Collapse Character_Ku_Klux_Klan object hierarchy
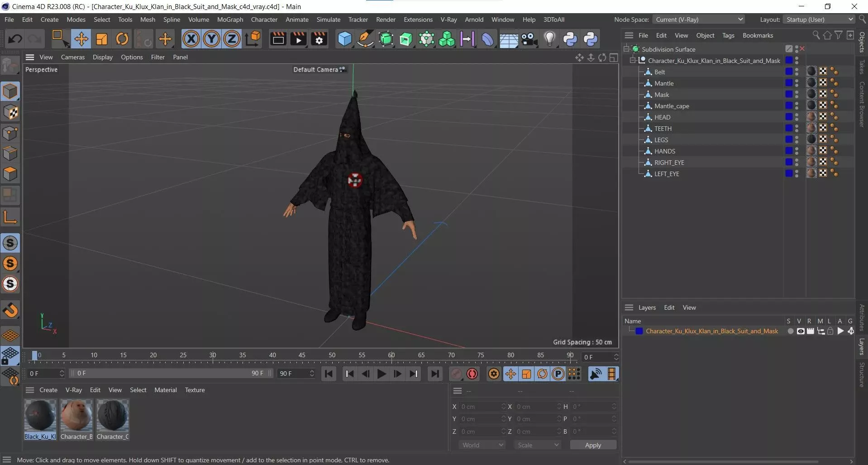 (x=633, y=60)
